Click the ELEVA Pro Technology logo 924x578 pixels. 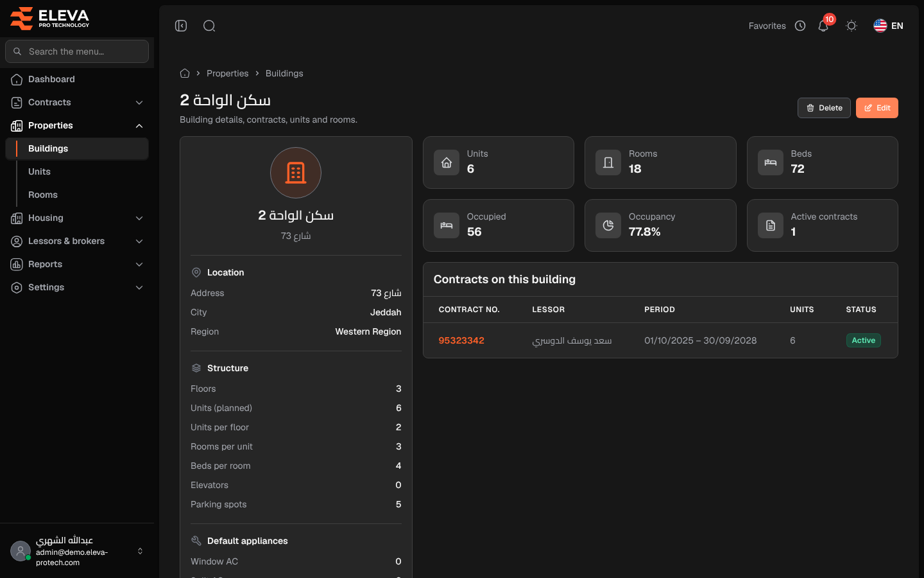click(50, 19)
